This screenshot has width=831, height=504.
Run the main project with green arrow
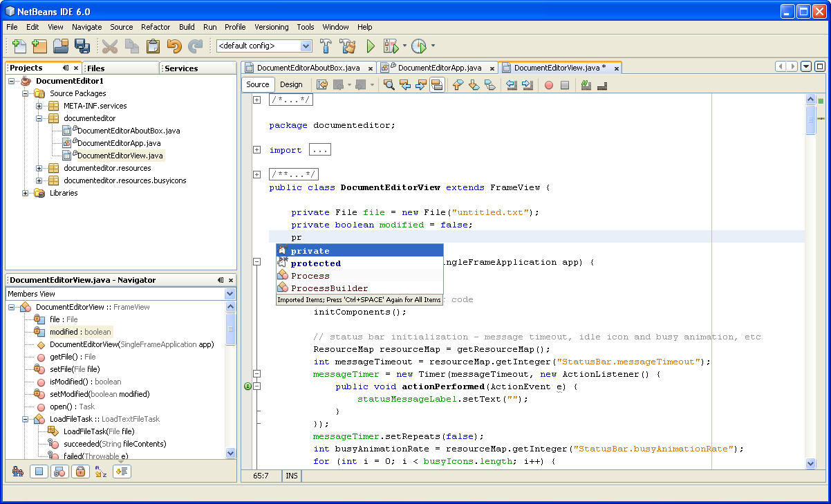(x=371, y=46)
